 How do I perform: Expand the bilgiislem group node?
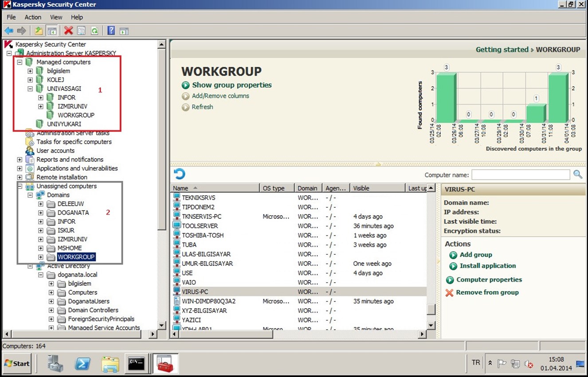[x=30, y=71]
